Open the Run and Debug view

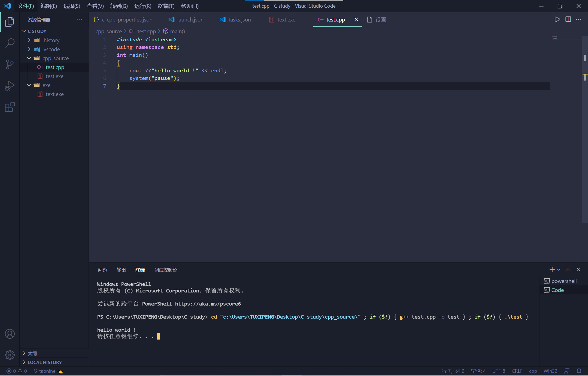[10, 85]
